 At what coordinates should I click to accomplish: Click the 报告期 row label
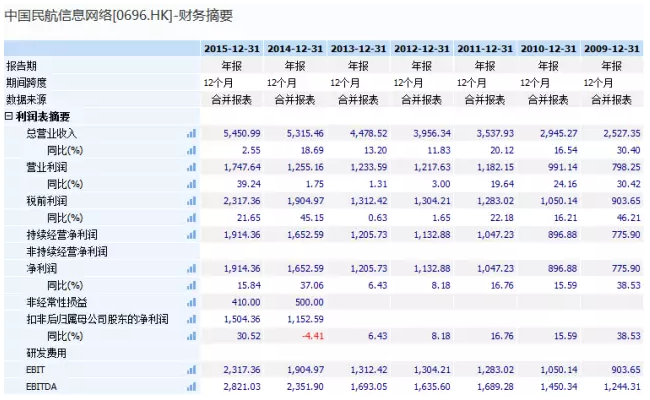(21, 66)
